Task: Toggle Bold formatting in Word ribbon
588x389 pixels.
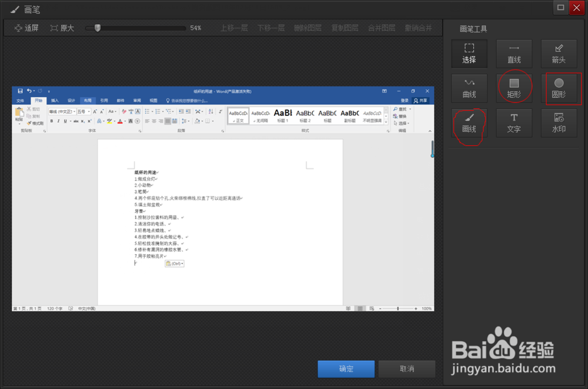Action: [x=52, y=121]
